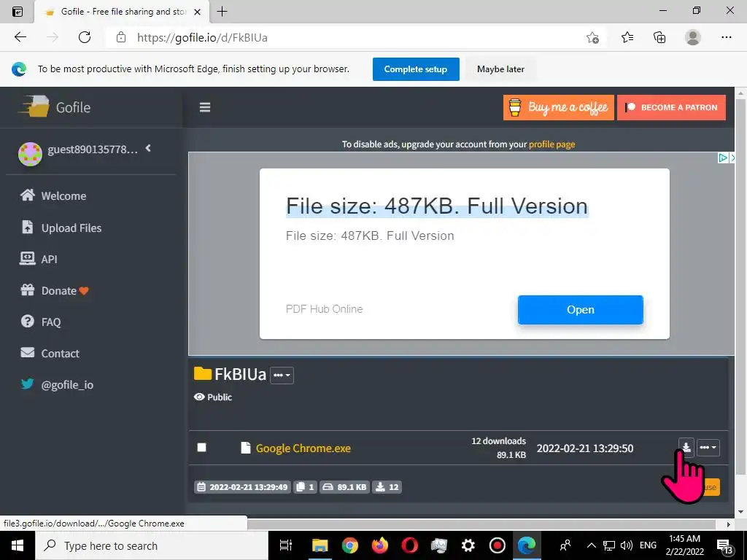Open the notification center icon
The width and height of the screenshot is (747, 560).
pos(725,547)
